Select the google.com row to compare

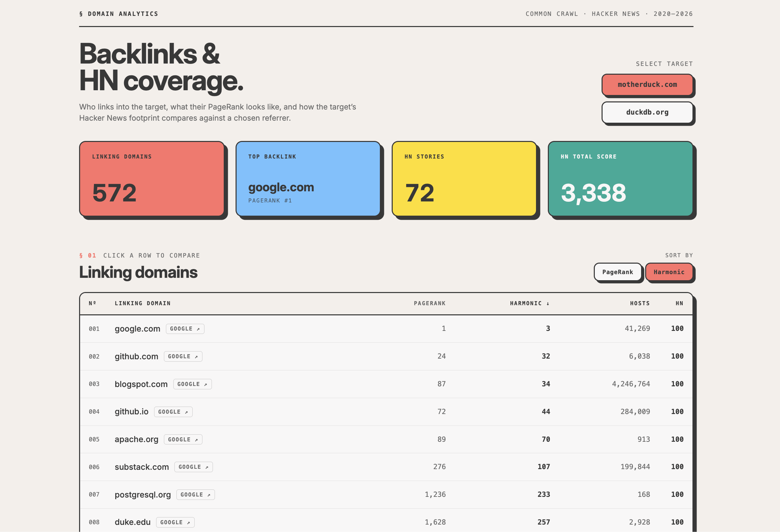pos(386,329)
